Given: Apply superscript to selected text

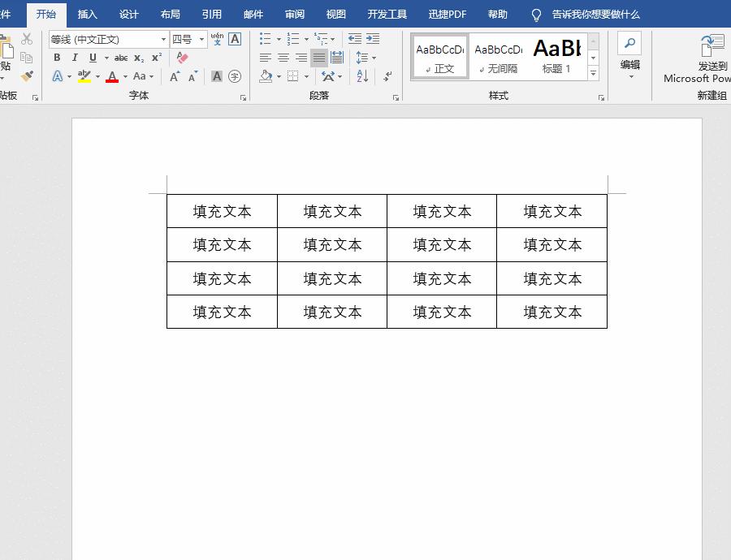Looking at the screenshot, I should pos(156,55).
